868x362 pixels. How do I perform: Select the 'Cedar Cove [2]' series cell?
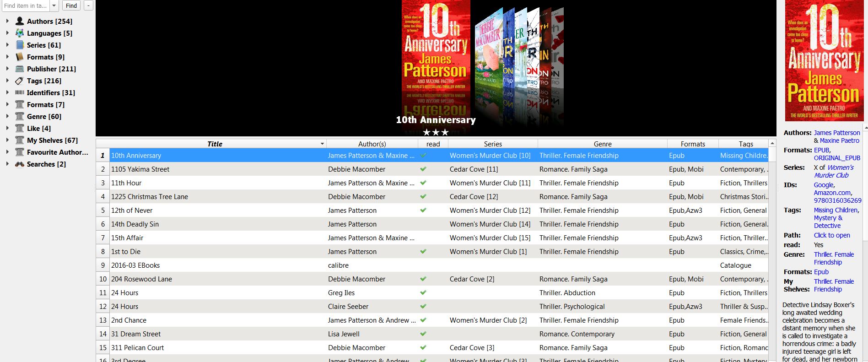click(x=493, y=279)
